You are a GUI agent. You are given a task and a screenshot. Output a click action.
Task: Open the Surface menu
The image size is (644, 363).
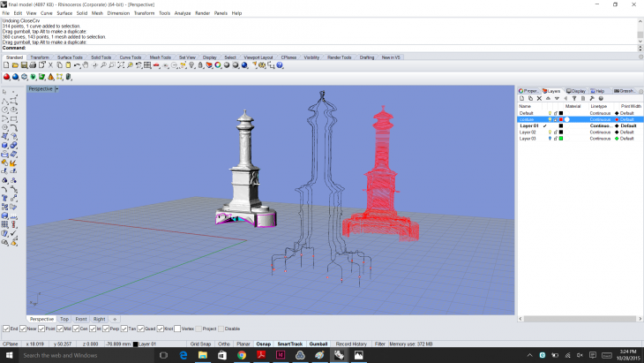(64, 13)
